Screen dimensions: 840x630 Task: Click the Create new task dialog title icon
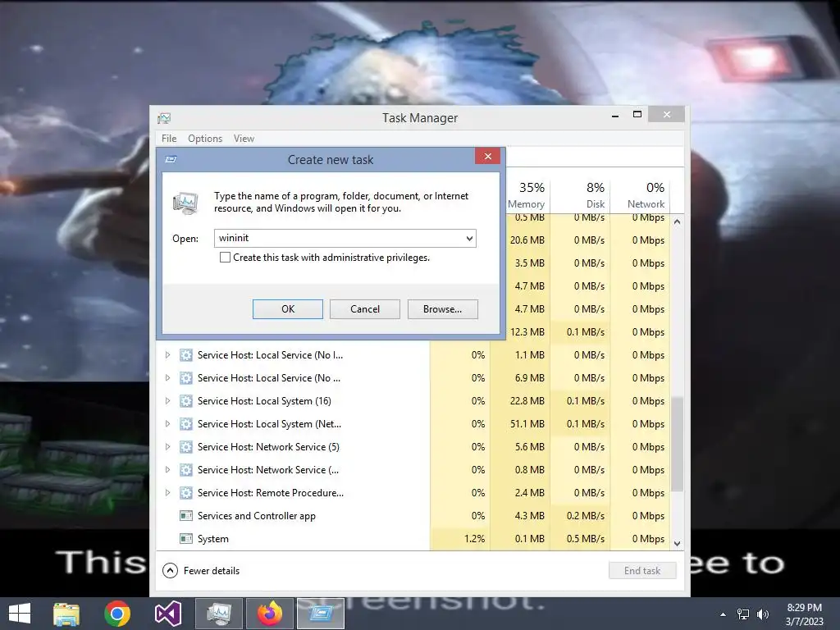pyautogui.click(x=171, y=160)
